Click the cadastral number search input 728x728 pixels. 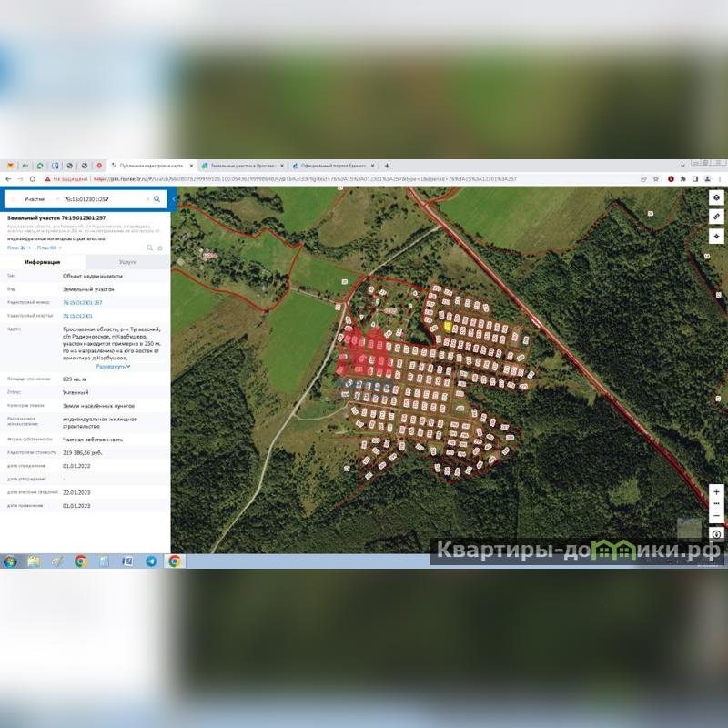point(100,198)
